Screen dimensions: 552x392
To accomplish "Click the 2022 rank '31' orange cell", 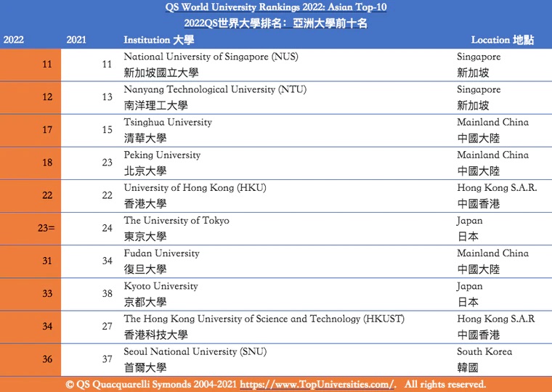I will pos(31,261).
